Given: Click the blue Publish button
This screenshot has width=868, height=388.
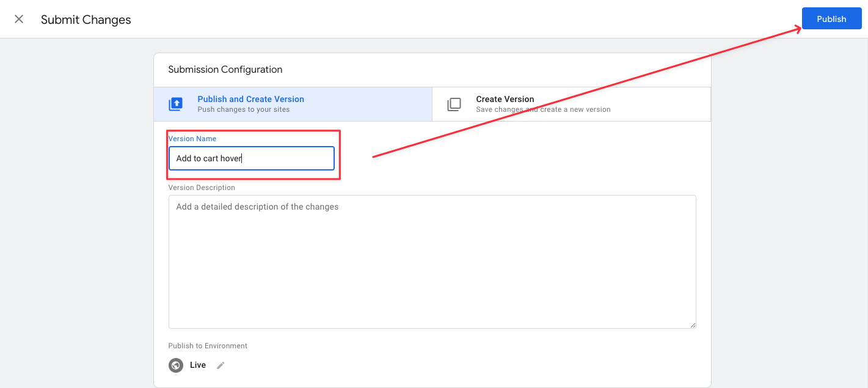Looking at the screenshot, I should [831, 19].
